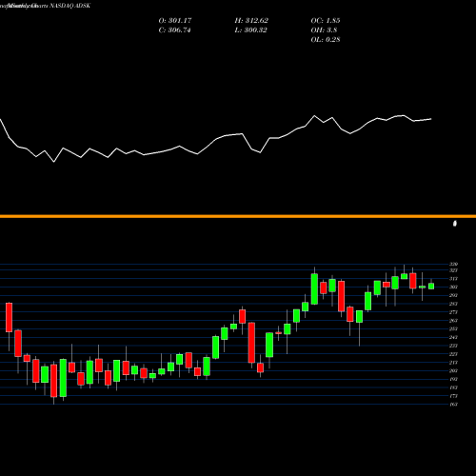Click the first red candle on the chart
The height and width of the screenshot is (476, 476).
pos(9,317)
